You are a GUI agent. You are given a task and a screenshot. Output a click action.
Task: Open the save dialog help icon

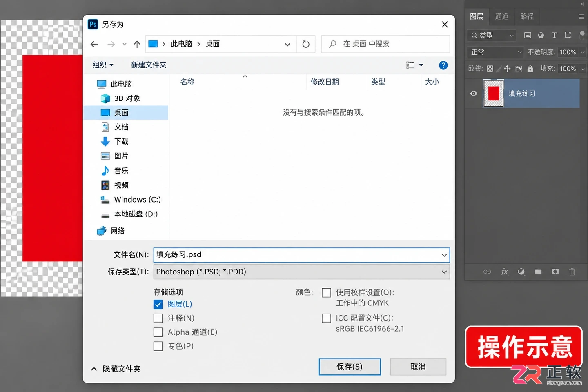[x=443, y=65]
